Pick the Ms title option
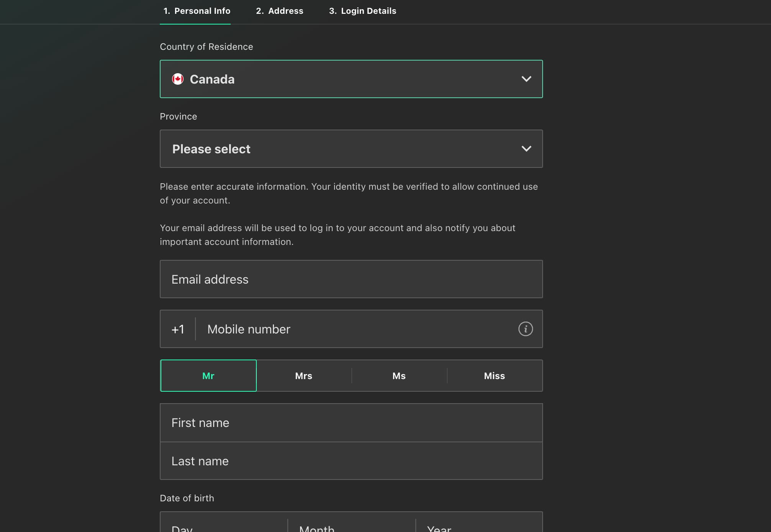771x532 pixels. click(399, 376)
